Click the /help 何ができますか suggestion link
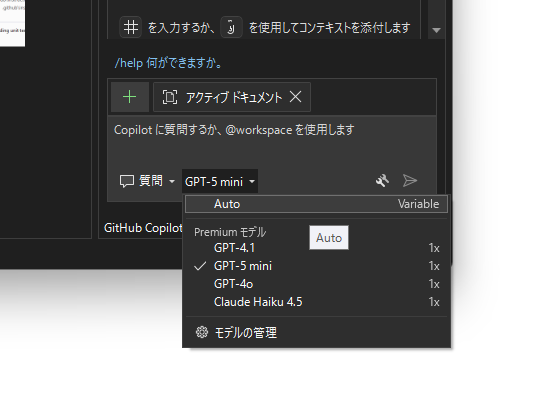The image size is (540, 405). tap(168, 63)
